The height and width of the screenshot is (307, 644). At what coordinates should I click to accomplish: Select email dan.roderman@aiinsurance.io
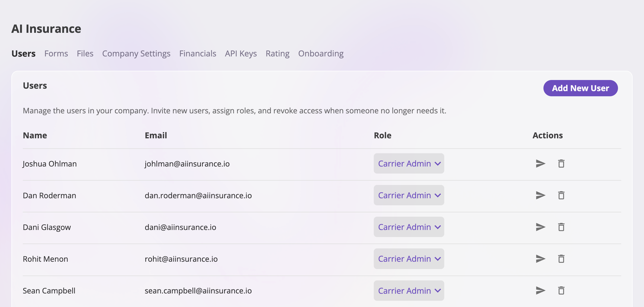point(198,196)
